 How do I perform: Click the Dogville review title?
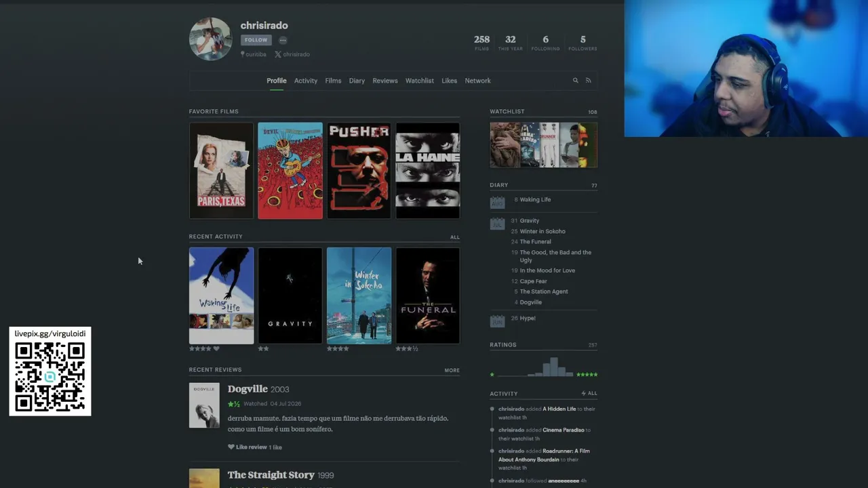248,389
